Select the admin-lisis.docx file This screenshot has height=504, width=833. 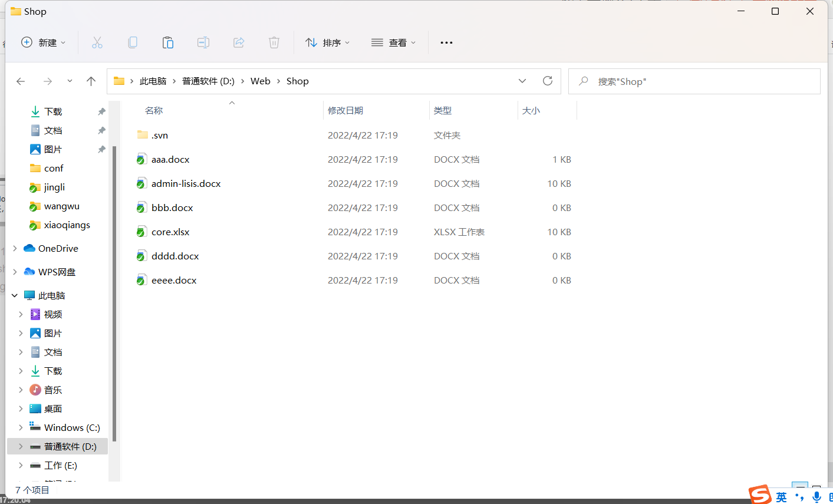point(186,183)
